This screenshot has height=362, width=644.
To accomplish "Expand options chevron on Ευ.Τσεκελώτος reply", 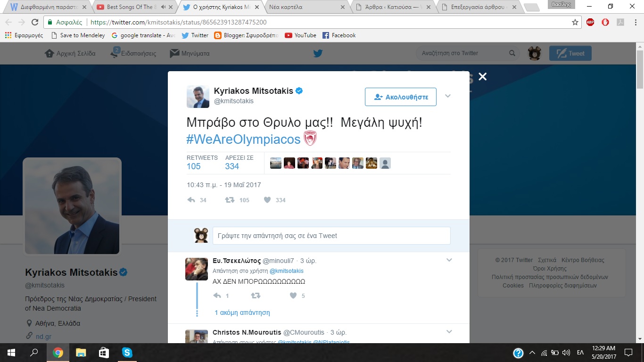I will (x=449, y=260).
